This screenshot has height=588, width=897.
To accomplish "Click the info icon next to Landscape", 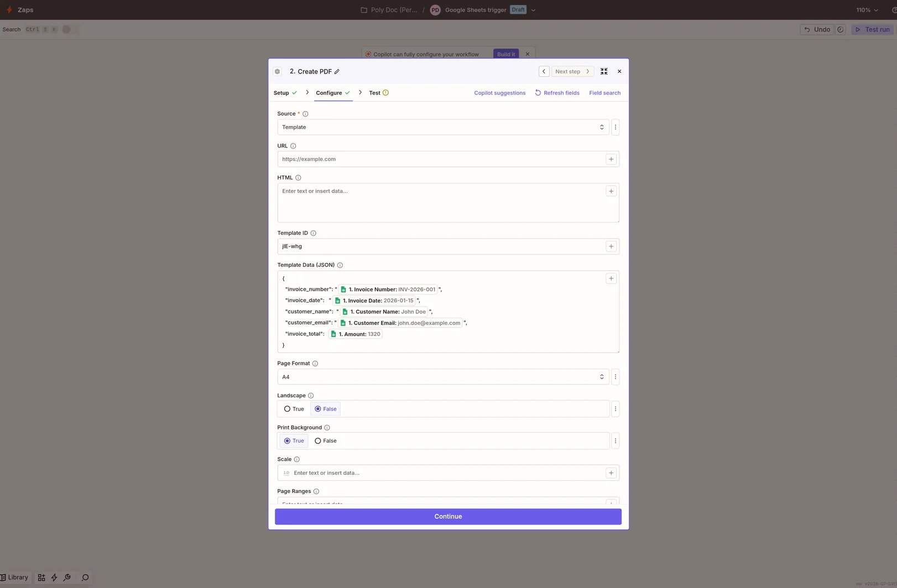I will click(311, 396).
